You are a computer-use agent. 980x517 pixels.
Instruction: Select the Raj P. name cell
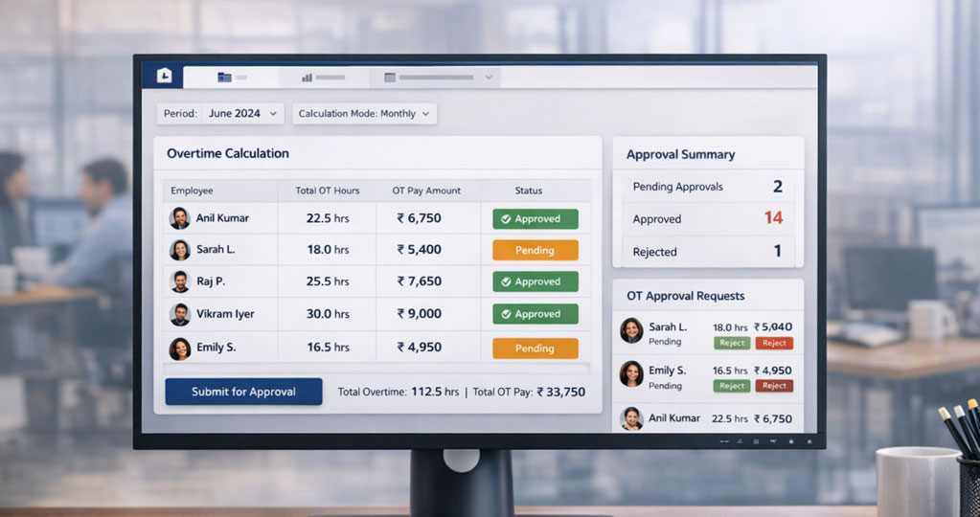point(211,281)
